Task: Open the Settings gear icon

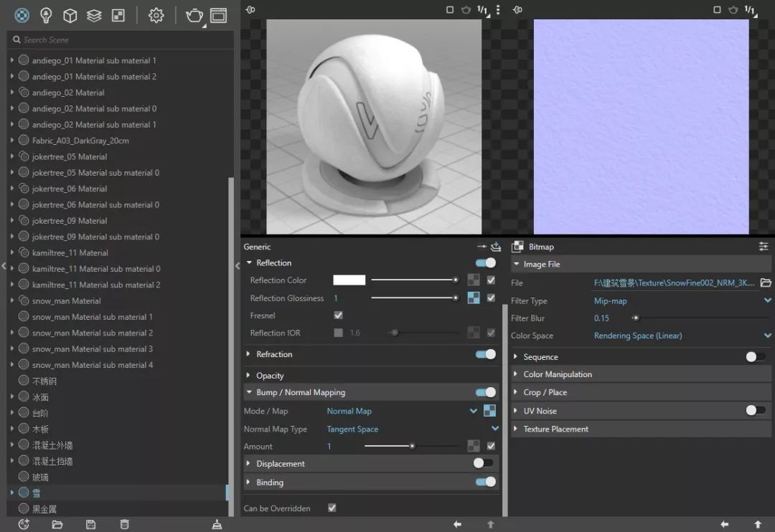Action: click(x=156, y=15)
